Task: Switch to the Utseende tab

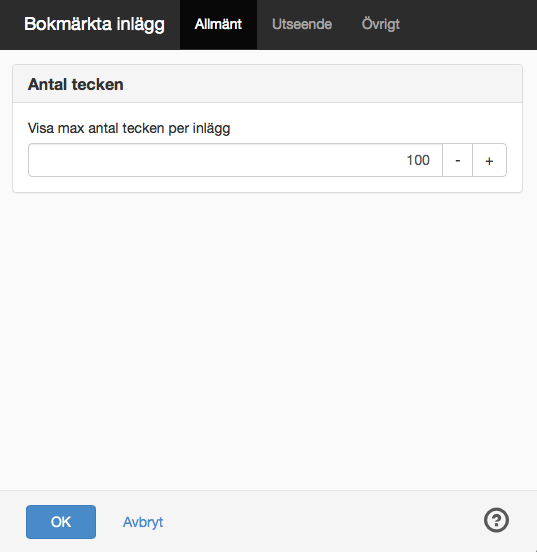Action: (302, 24)
